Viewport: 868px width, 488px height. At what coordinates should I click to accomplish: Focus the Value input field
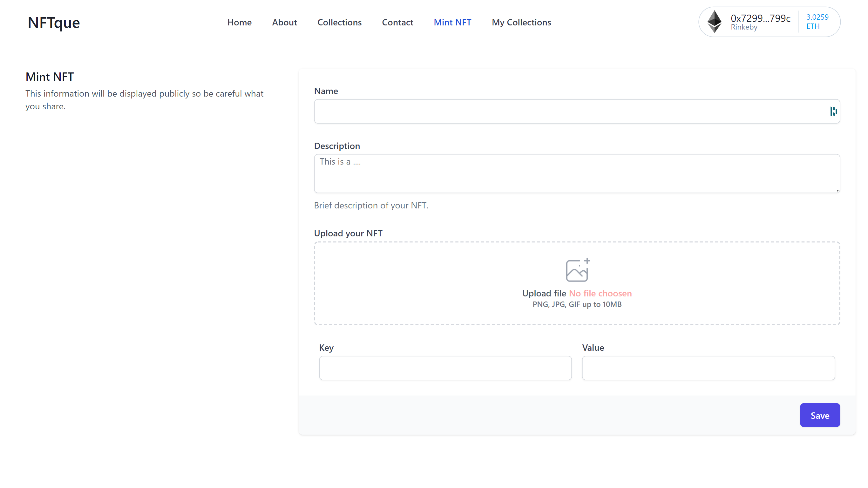[x=708, y=368]
